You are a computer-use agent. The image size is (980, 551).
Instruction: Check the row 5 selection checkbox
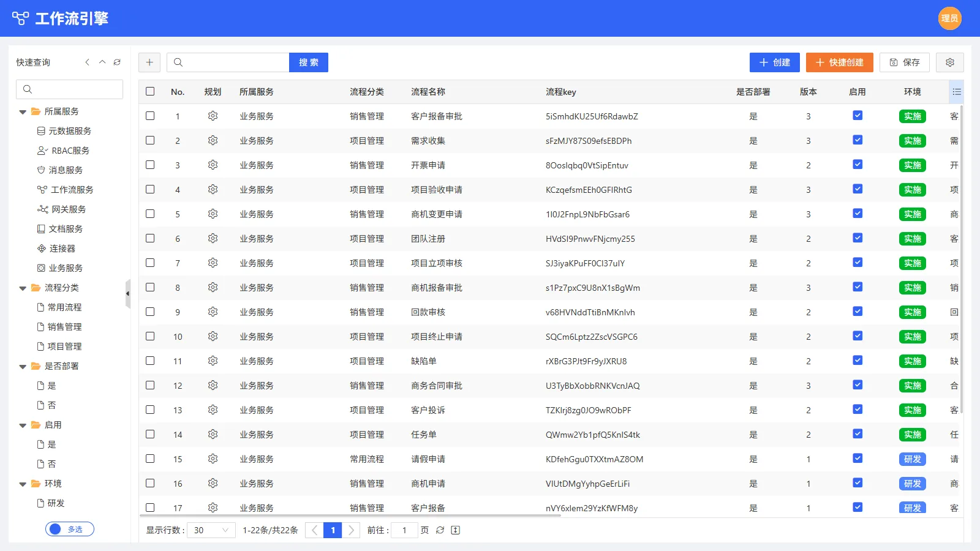[150, 214]
